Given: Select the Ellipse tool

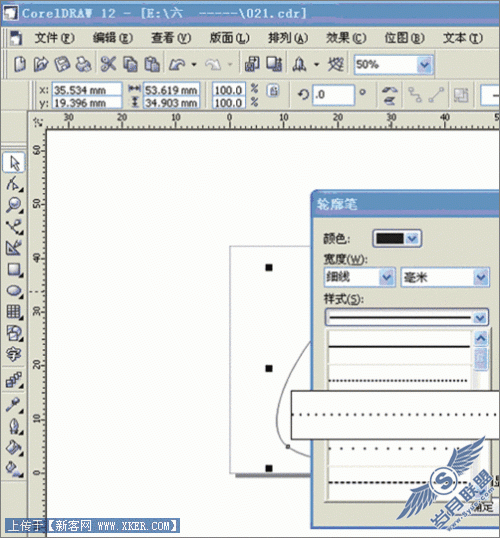Looking at the screenshot, I should [x=14, y=291].
